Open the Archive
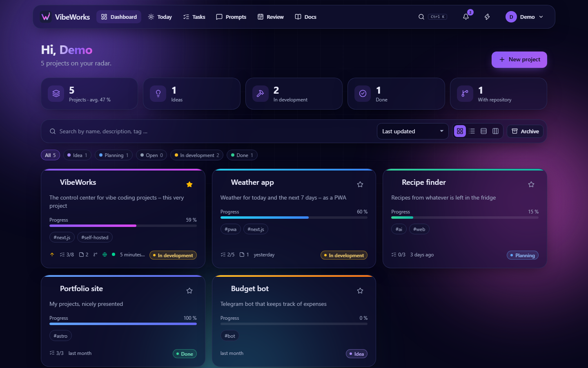Image resolution: width=588 pixels, height=368 pixels. click(x=525, y=131)
